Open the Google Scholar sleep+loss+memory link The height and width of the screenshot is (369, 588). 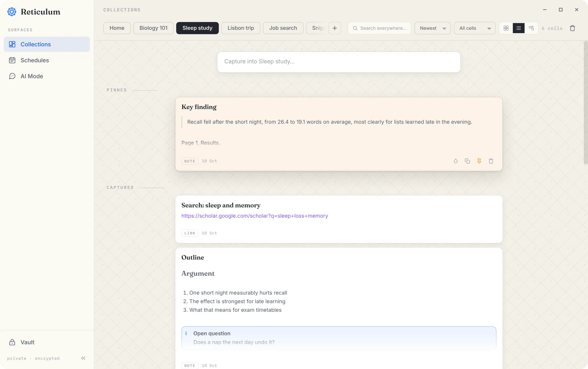tap(255, 216)
